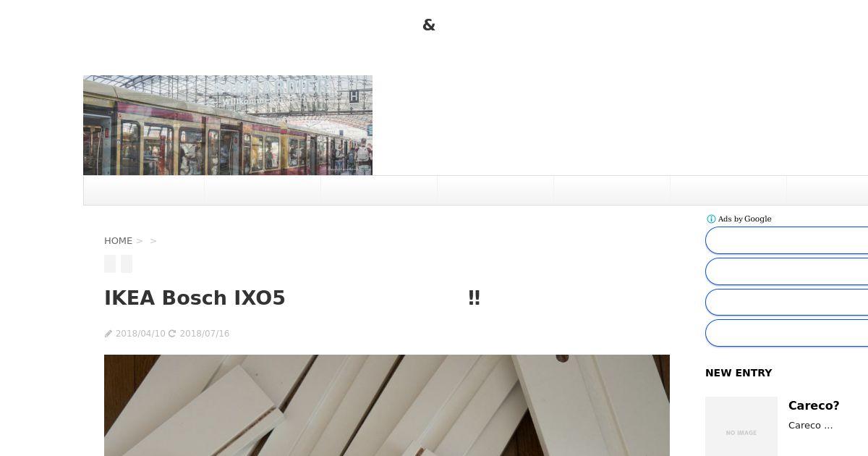Click the topmost Google ad pill button
This screenshot has height=456, width=868.
coord(787,240)
